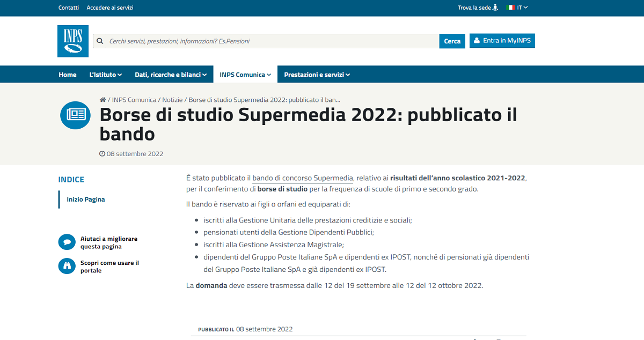Screen dimensions: 644x340
Task: Click the INDICE sidebar heading
Action: (x=71, y=180)
